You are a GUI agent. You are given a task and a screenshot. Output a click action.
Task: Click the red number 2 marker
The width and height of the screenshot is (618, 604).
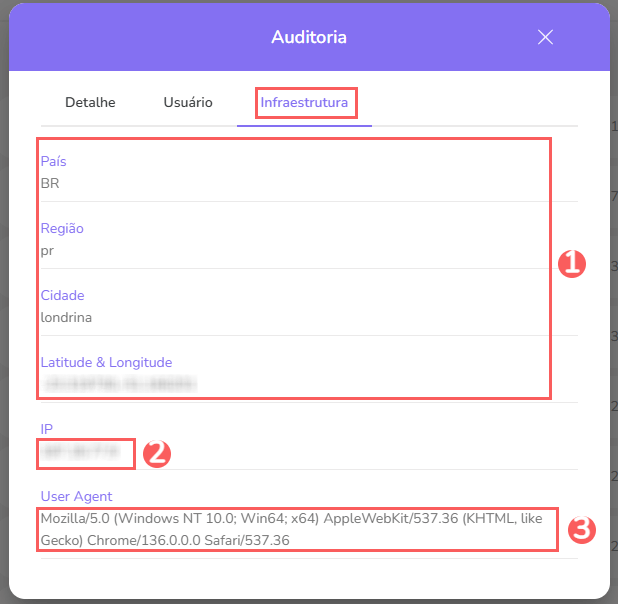click(x=157, y=453)
